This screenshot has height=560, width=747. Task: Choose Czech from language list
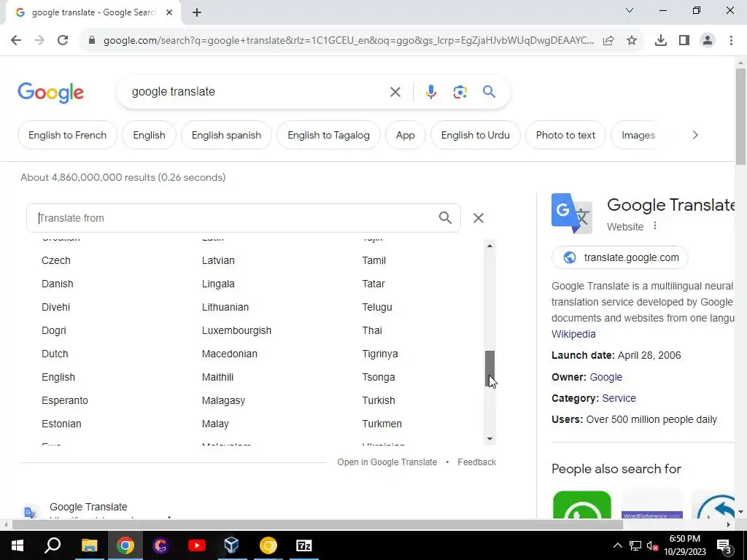pyautogui.click(x=55, y=260)
